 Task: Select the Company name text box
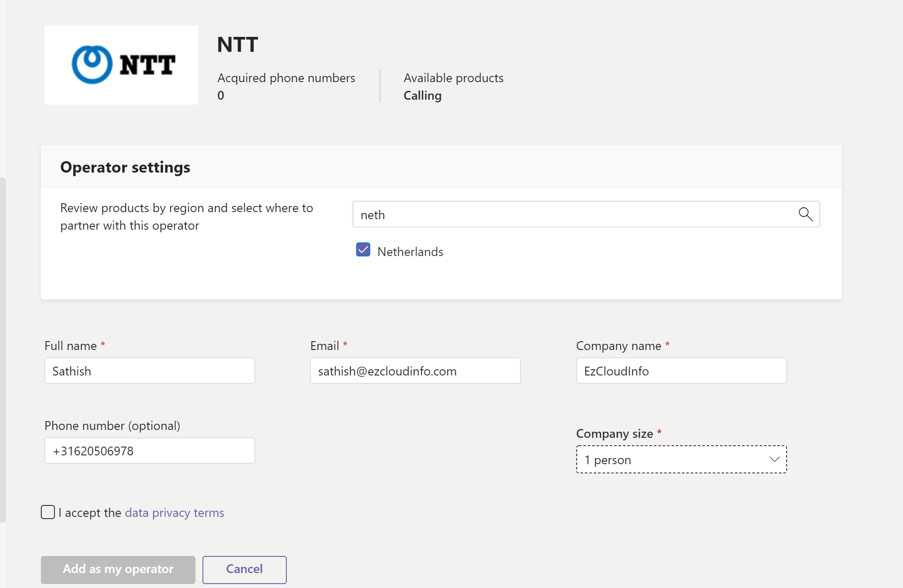coord(681,371)
